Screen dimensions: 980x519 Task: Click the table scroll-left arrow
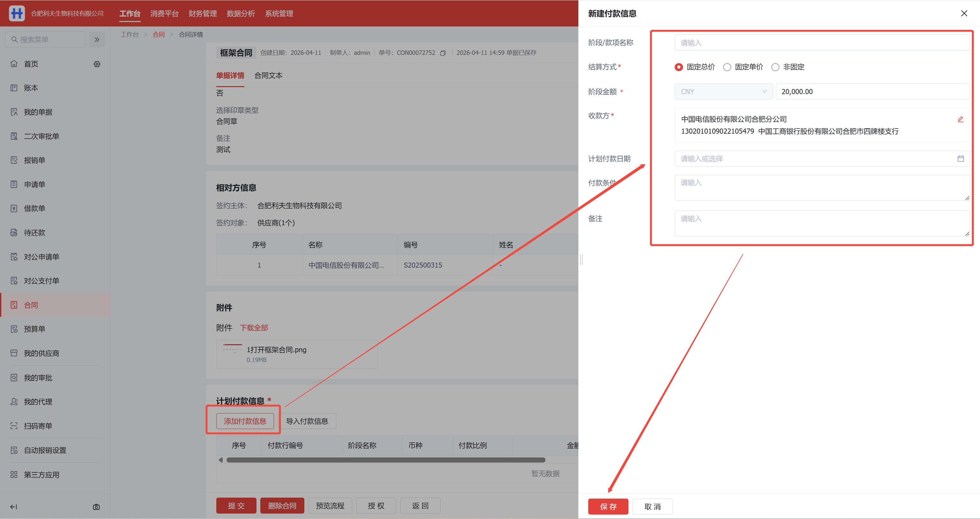point(221,460)
